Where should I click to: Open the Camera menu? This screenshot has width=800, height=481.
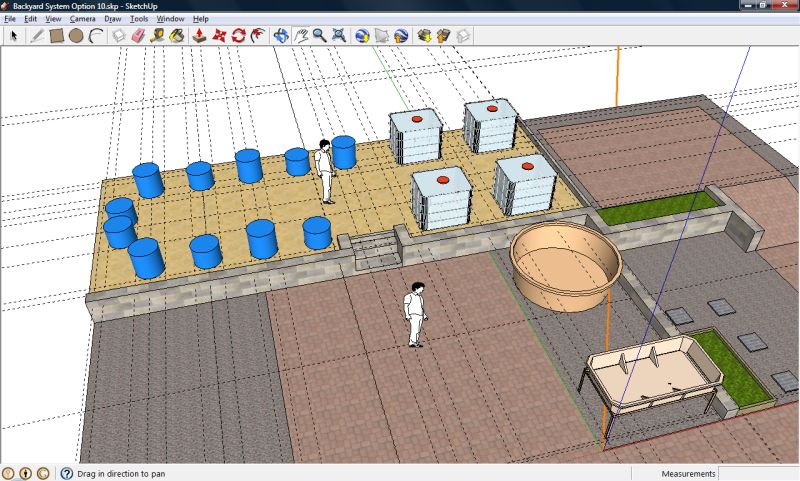click(x=83, y=18)
